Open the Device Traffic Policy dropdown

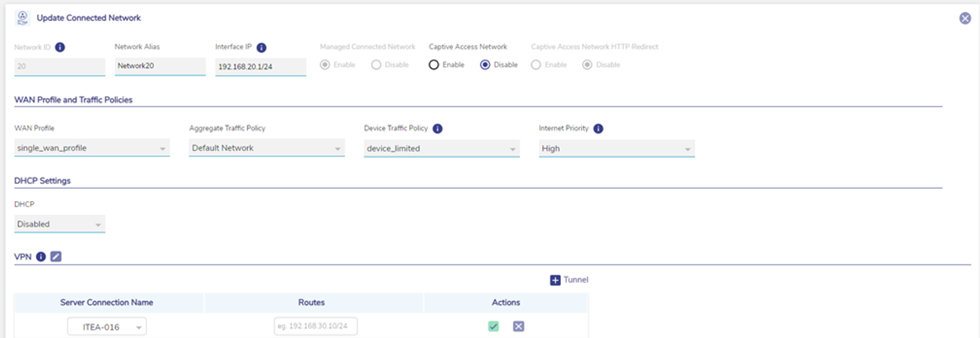(x=441, y=148)
